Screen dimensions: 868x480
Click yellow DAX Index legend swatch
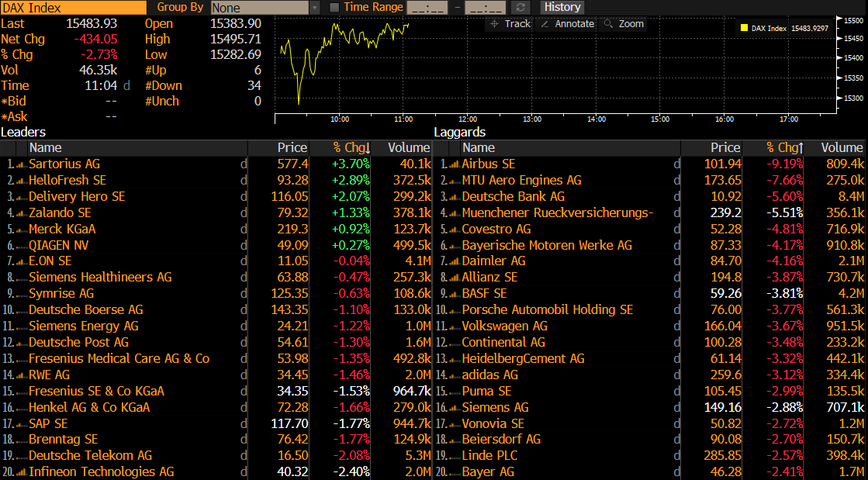pos(744,28)
